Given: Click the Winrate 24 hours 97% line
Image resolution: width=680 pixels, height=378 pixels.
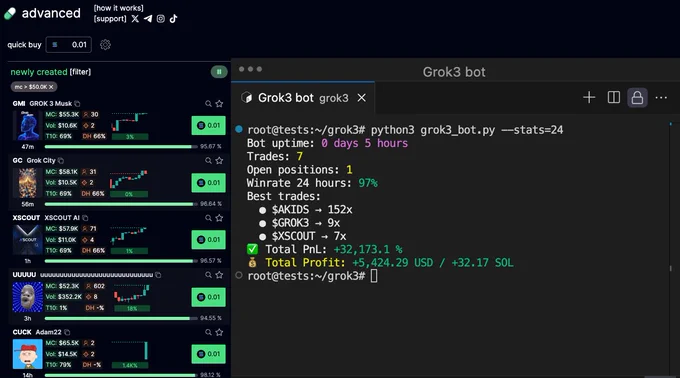Looking at the screenshot, I should (312, 183).
